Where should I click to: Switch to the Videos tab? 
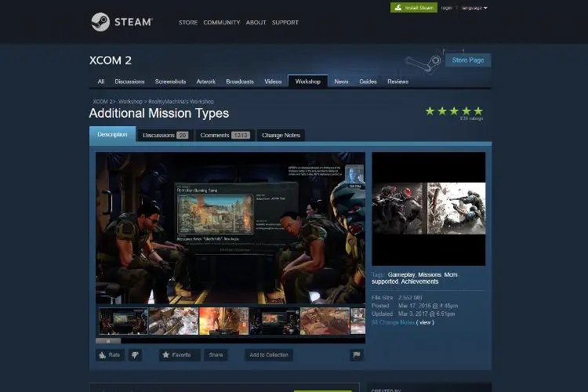273,82
